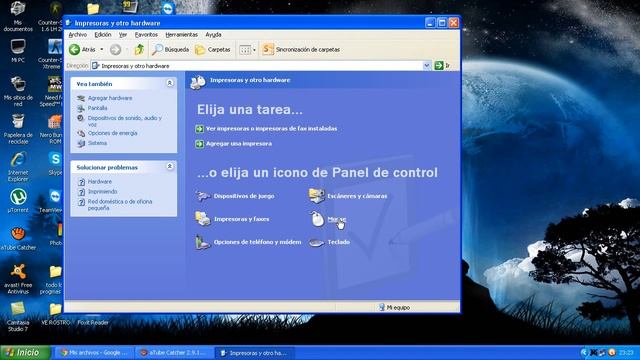Click the Forward navigation arrow
Viewport: 640px width, 360px height.
[116, 49]
